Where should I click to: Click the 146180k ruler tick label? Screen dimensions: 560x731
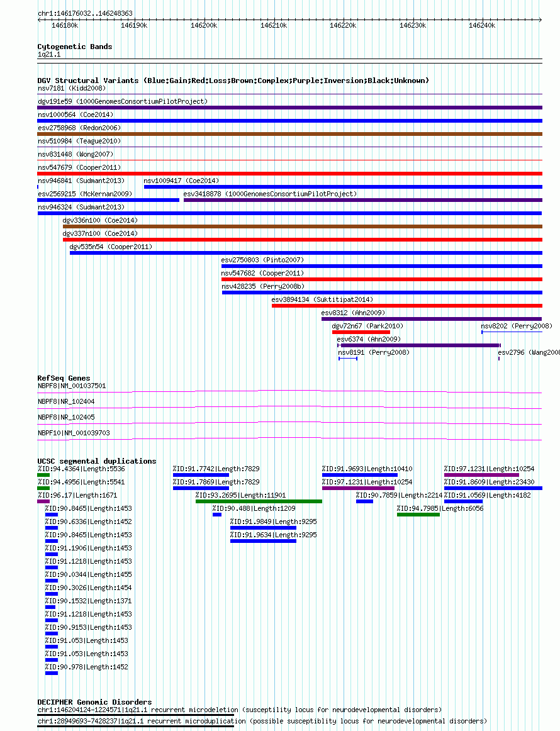[65, 25]
